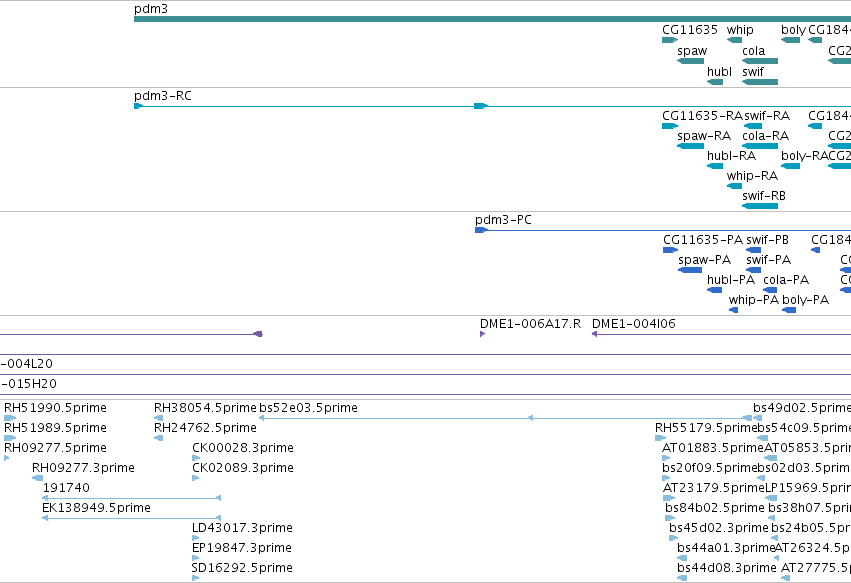851x583 pixels.
Task: Click the AT01883.5prime EST label
Action: click(713, 448)
